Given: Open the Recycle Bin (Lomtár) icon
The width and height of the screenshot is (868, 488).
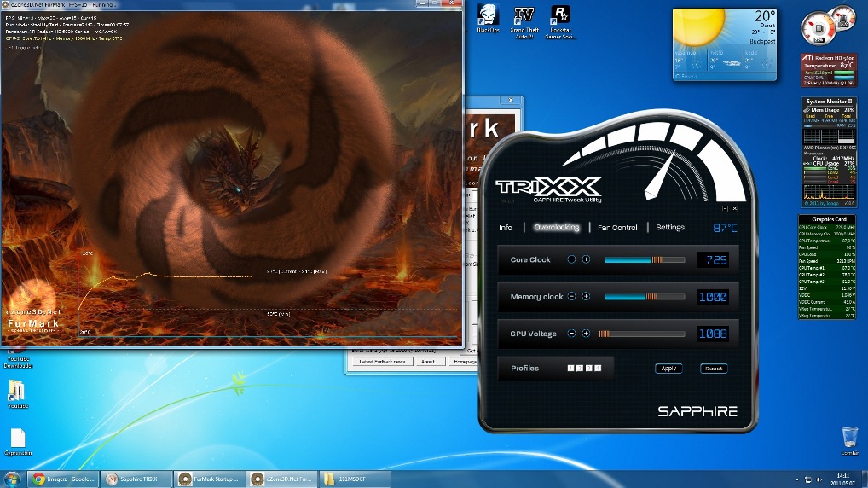Looking at the screenshot, I should [849, 441].
